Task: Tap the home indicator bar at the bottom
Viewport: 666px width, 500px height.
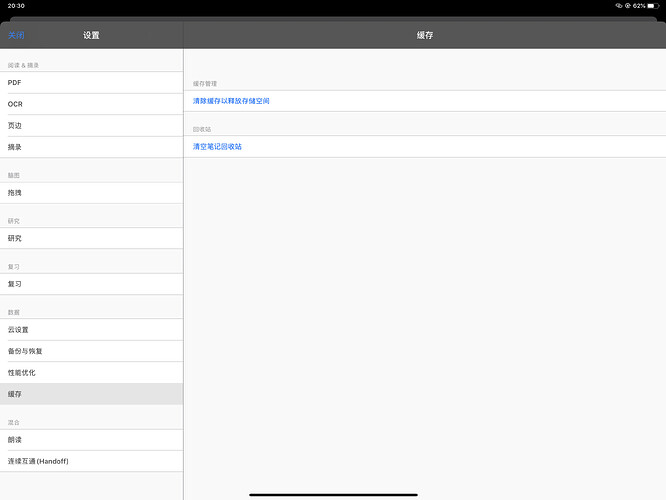Action: 333,494
